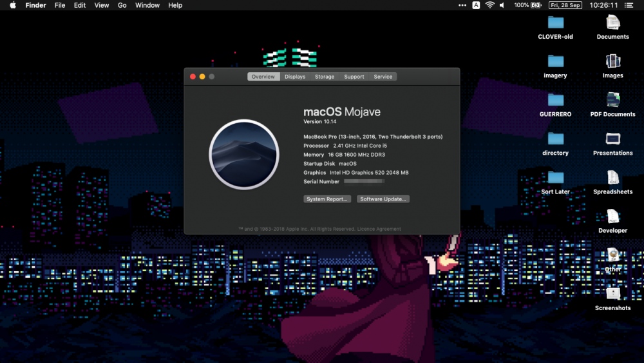Open the Apple menu
Screen dimensions: 644x363
[13, 5]
